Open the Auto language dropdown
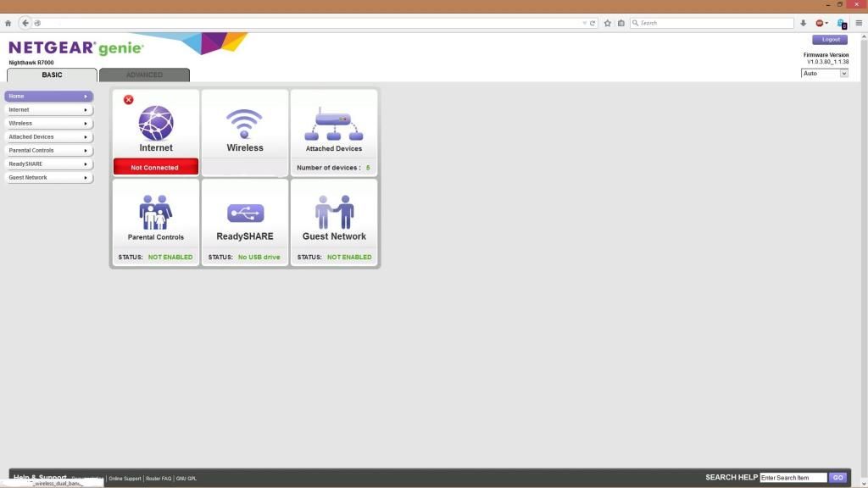This screenshot has width=868, height=488. point(824,73)
